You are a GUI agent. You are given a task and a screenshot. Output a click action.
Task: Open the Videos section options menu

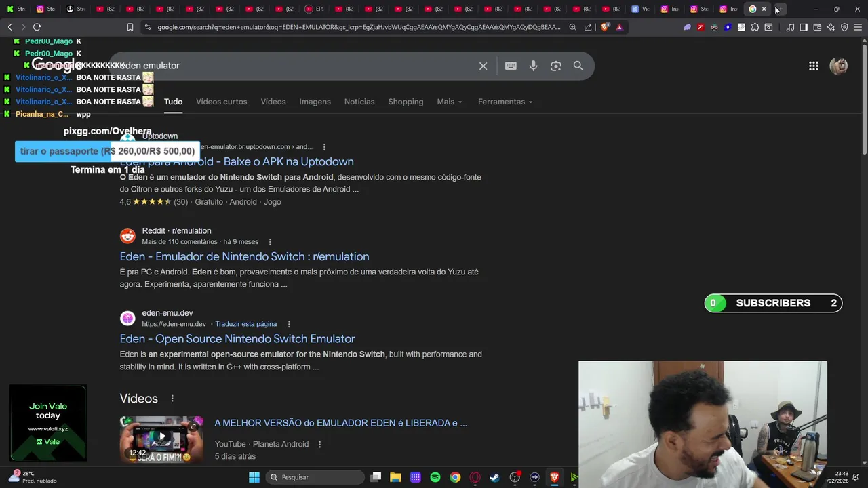pos(172,399)
